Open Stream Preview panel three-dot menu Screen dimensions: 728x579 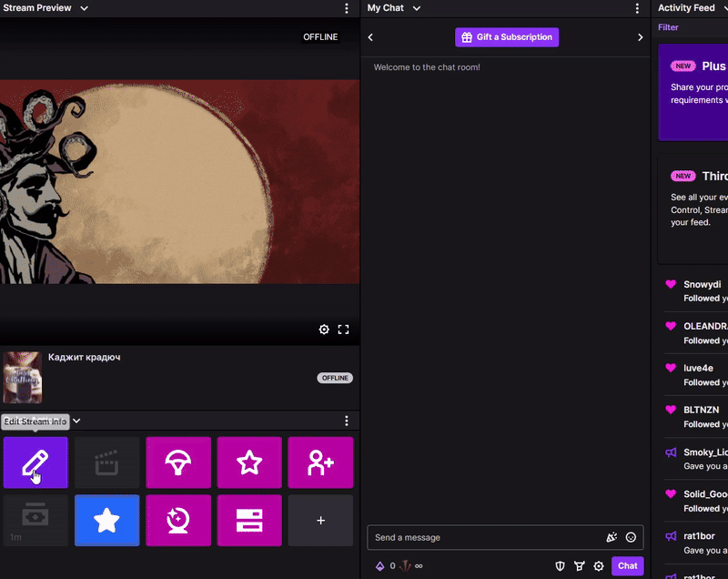coord(347,8)
